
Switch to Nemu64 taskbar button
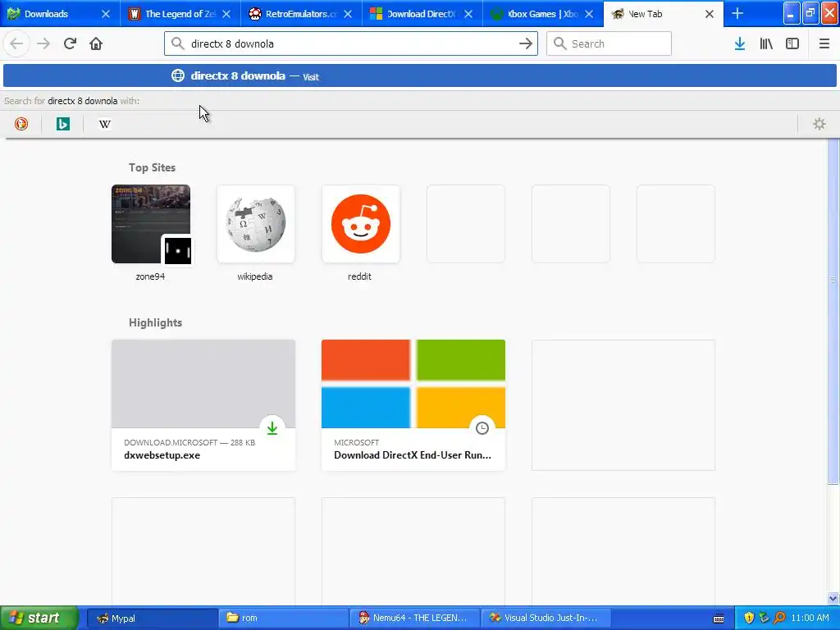[x=414, y=618]
